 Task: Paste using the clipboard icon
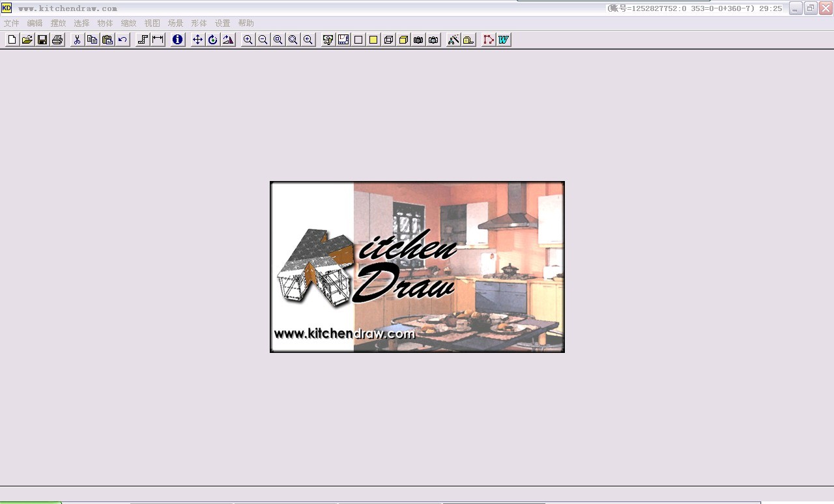(108, 40)
